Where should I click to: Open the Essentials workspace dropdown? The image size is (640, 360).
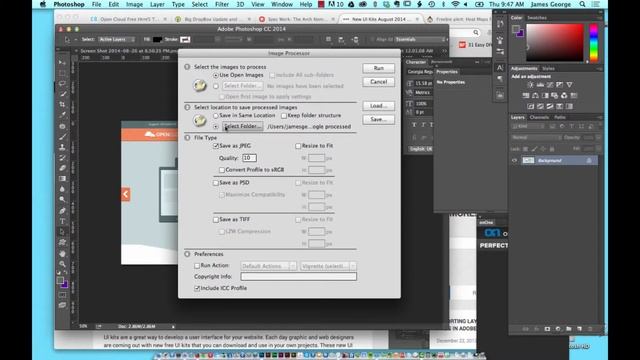coord(420,40)
